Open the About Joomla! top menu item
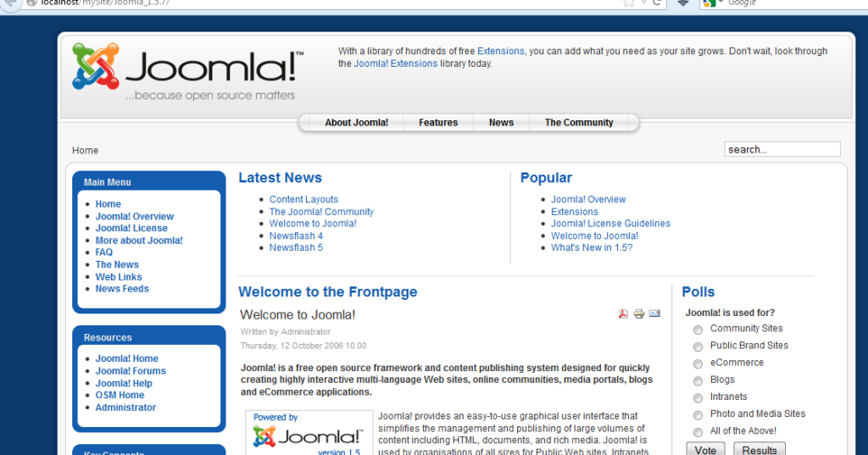The height and width of the screenshot is (455, 868). (x=357, y=123)
